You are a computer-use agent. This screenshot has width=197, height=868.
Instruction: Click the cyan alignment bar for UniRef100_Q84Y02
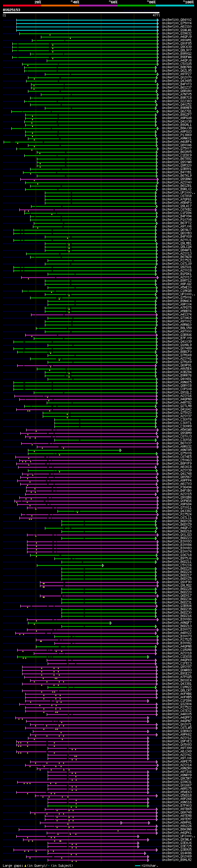[87, 20]
